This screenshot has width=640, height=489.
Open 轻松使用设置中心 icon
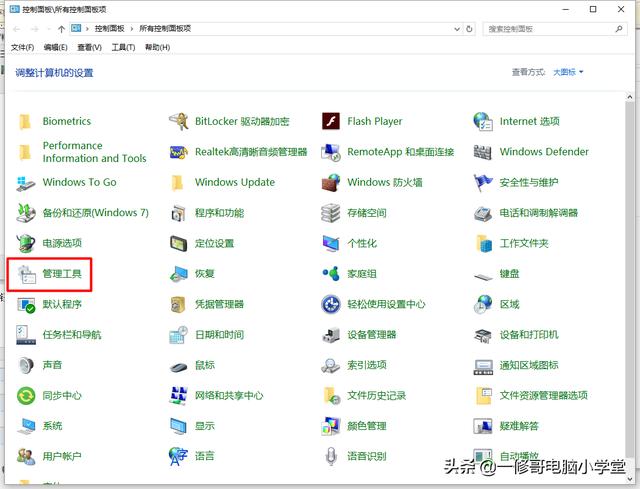pos(331,305)
